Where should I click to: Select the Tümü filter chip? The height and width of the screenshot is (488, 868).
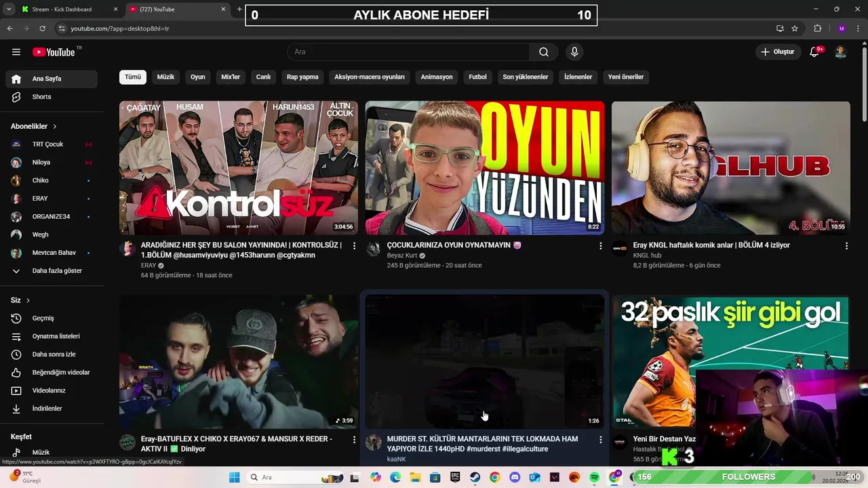(x=133, y=77)
